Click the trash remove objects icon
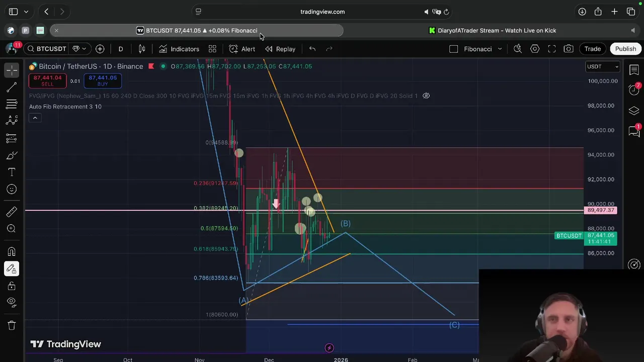The width and height of the screenshot is (644, 362). point(12,325)
